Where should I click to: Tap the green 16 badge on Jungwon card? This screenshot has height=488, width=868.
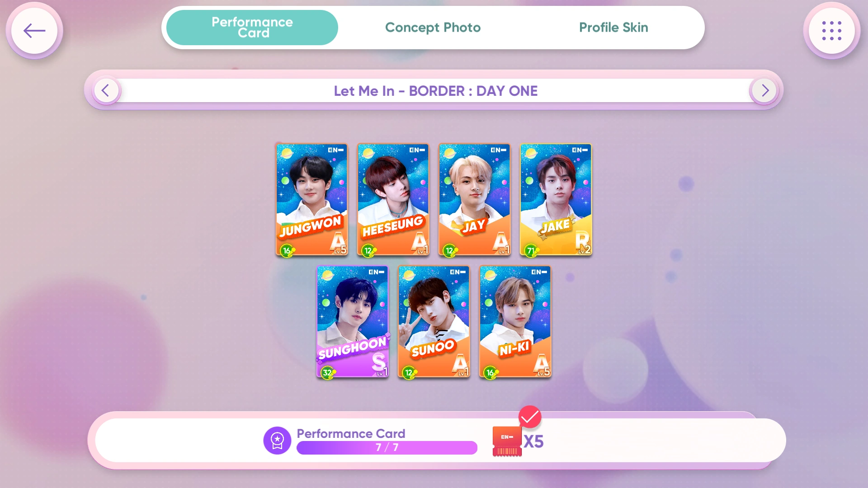[x=287, y=250]
